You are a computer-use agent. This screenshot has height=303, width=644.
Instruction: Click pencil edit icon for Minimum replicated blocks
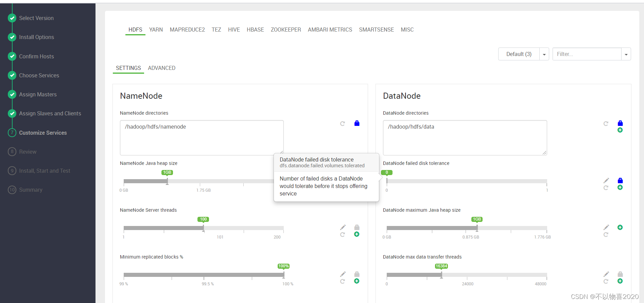click(343, 274)
